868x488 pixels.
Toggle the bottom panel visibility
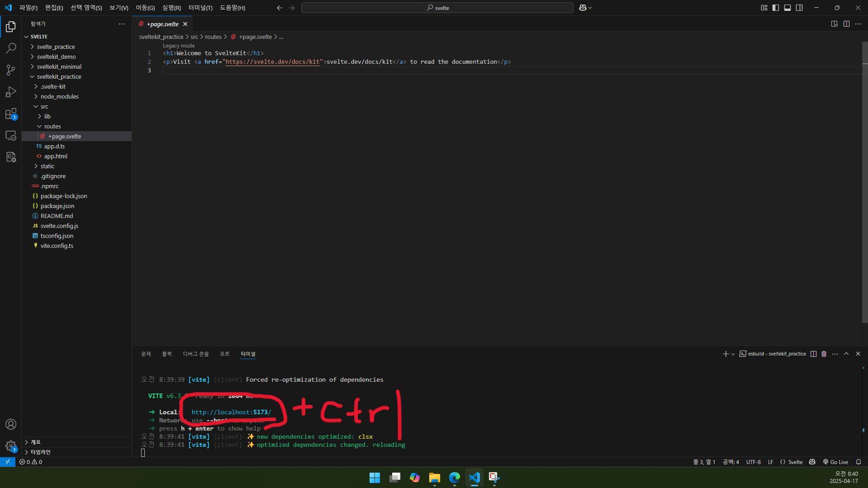787,8
